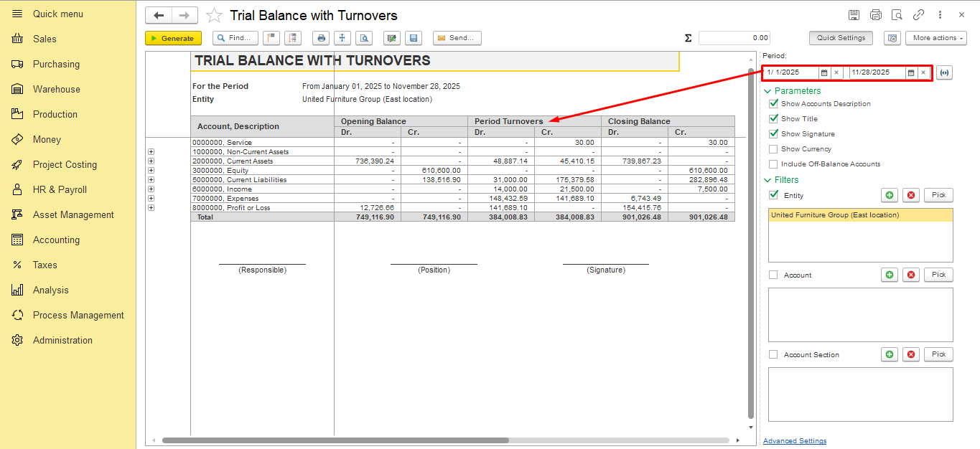
Task: Click the get link chain icon
Action: (918, 15)
